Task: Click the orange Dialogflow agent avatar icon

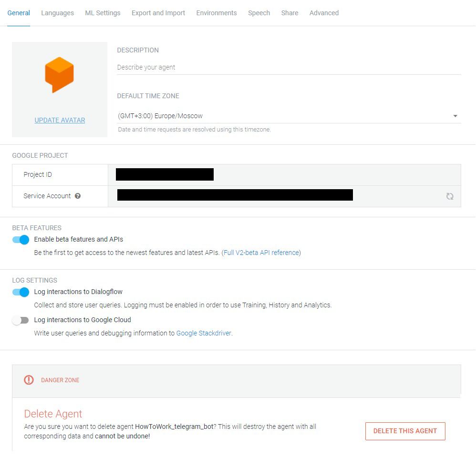Action: coord(60,74)
